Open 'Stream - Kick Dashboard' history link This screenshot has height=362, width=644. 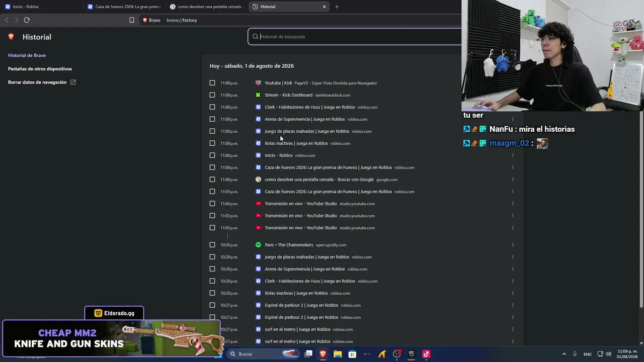click(x=288, y=95)
